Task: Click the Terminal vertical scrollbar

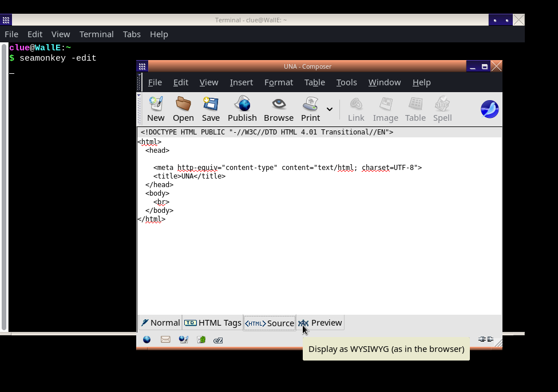Action: pos(4,187)
